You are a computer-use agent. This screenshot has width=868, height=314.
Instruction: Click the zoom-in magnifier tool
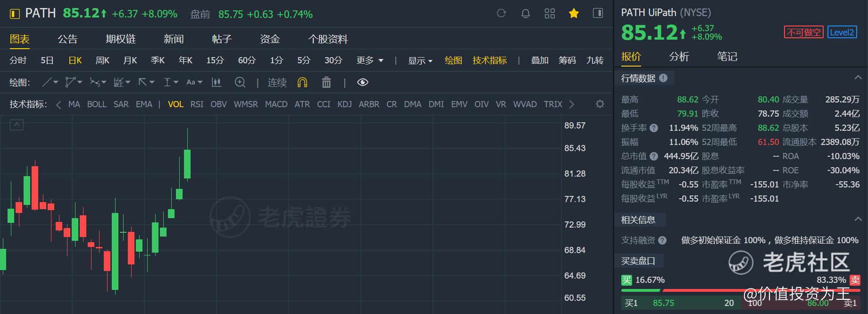(240, 82)
